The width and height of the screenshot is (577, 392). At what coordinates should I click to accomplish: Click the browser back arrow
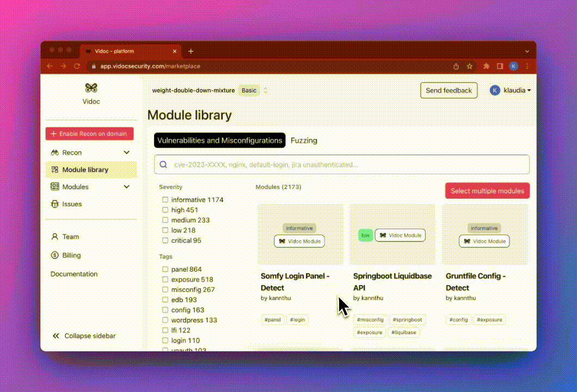click(50, 66)
